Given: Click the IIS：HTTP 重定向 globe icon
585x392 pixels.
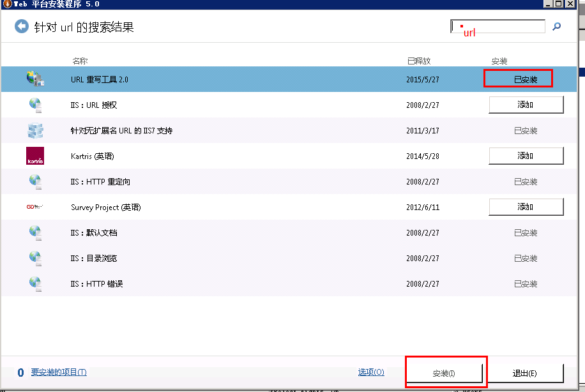Looking at the screenshot, I should click(x=35, y=182).
